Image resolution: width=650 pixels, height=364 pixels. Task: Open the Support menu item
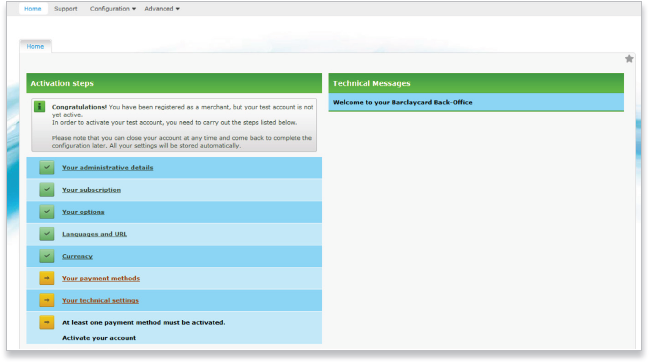65,9
